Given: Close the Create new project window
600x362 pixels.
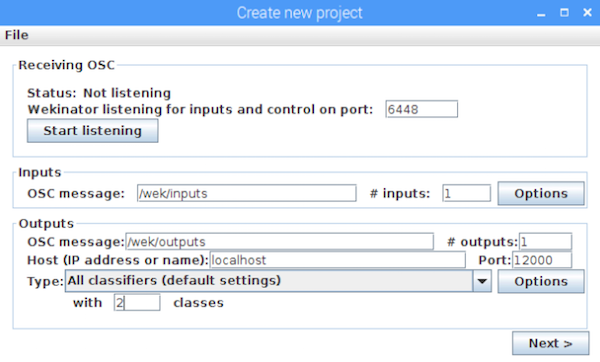Looking at the screenshot, I should (x=587, y=13).
